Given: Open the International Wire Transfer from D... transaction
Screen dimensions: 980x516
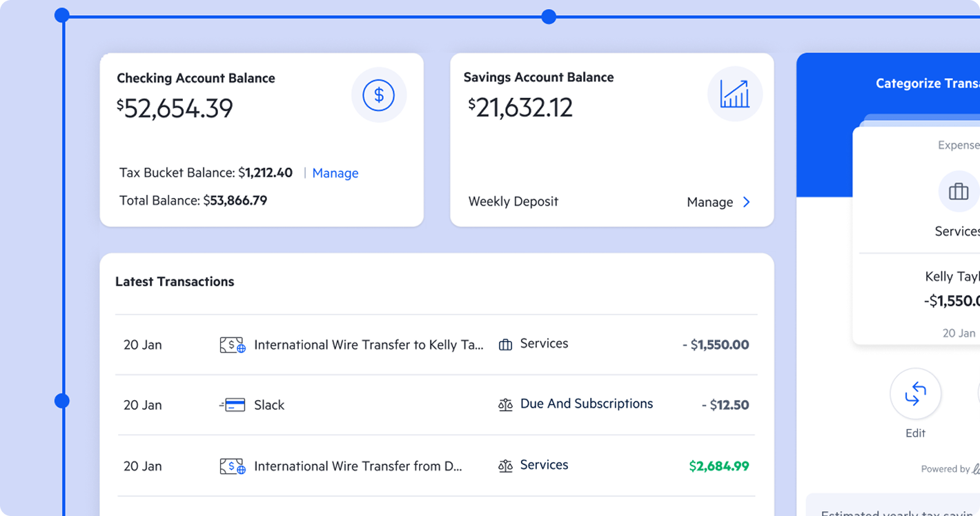Looking at the screenshot, I should click(358, 466).
